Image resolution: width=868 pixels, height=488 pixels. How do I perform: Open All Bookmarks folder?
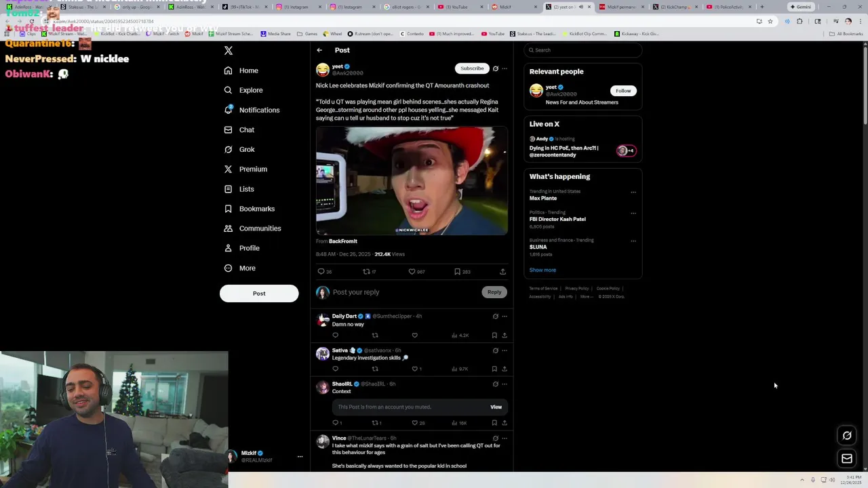click(846, 33)
